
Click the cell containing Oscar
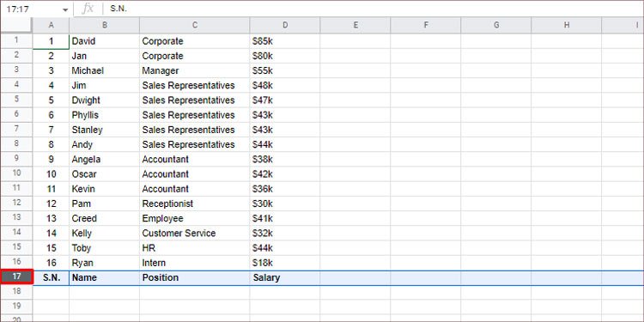point(104,174)
